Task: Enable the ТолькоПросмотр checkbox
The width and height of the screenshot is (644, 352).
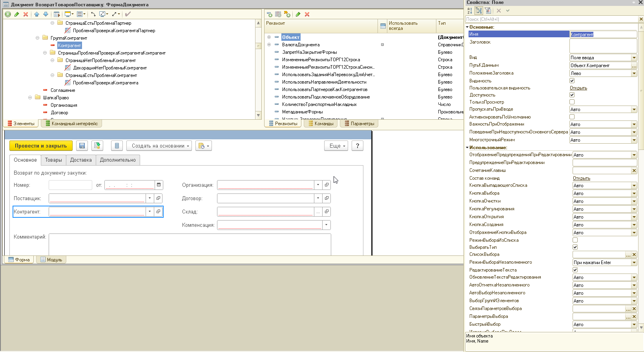Action: pos(572,102)
